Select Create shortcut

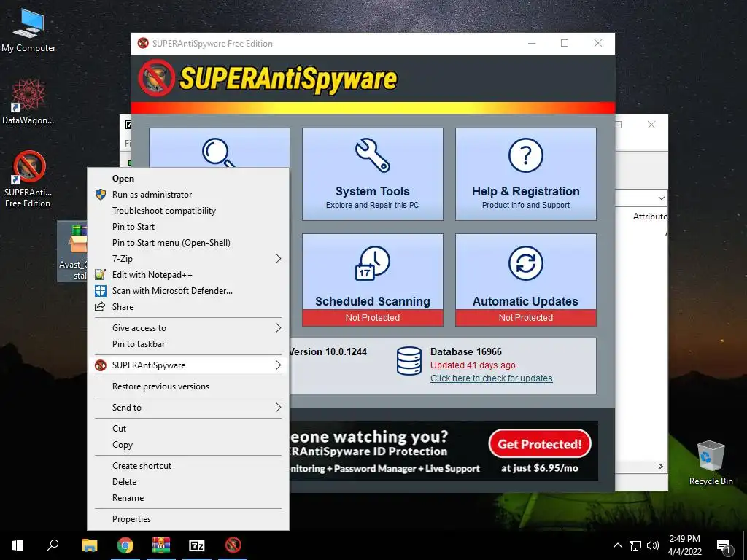(x=187, y=466)
